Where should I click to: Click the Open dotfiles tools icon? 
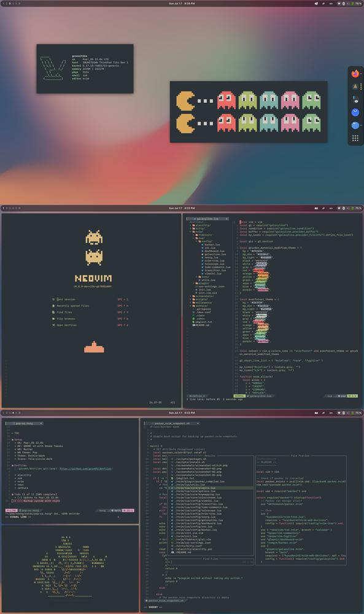[53, 325]
